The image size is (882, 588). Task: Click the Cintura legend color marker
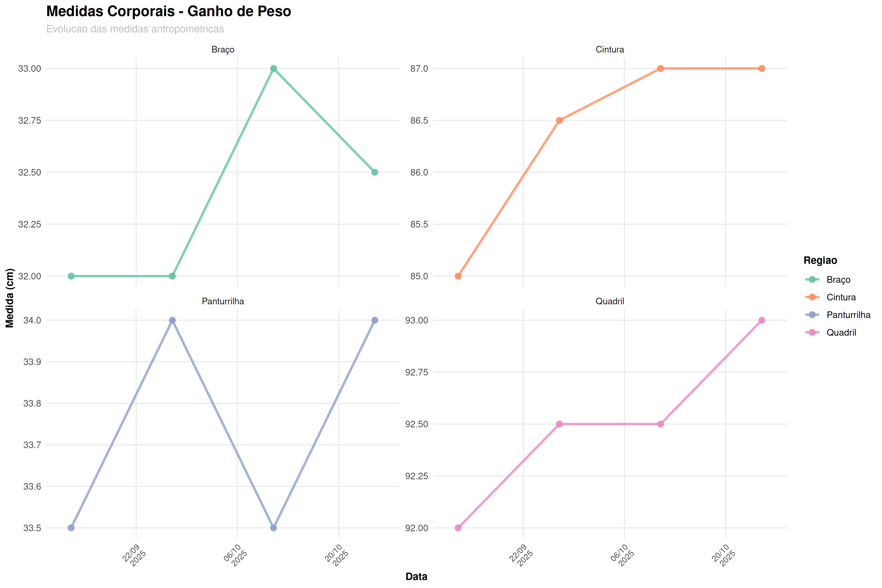point(812,297)
